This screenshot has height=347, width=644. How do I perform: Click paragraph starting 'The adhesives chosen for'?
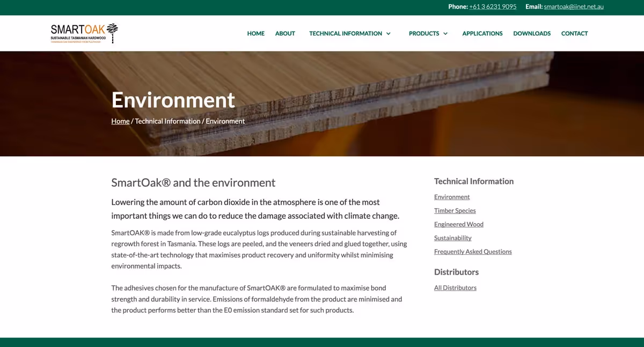coord(257,299)
